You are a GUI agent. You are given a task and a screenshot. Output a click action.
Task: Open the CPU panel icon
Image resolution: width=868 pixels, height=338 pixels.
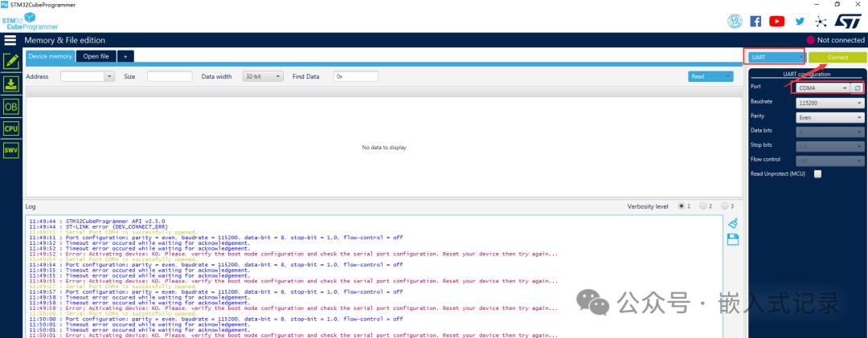coord(11,128)
